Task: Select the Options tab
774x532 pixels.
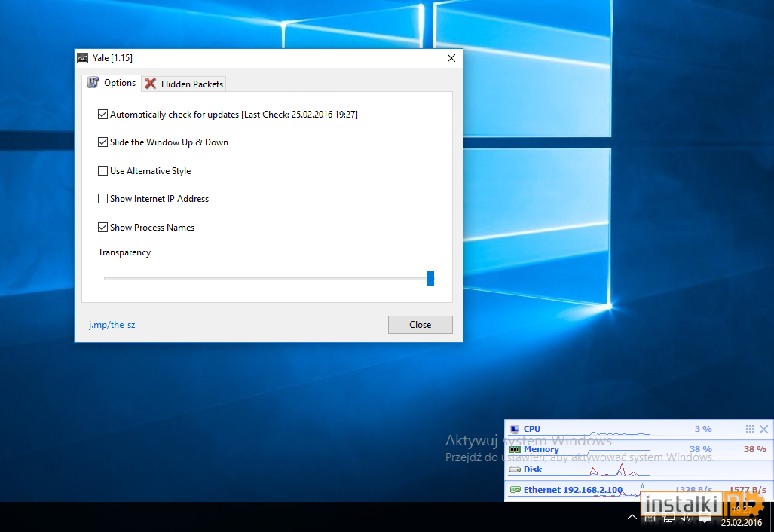Action: click(x=112, y=83)
